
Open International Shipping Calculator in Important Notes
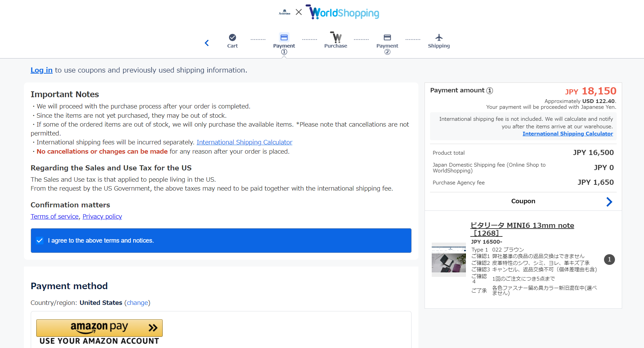(x=244, y=142)
